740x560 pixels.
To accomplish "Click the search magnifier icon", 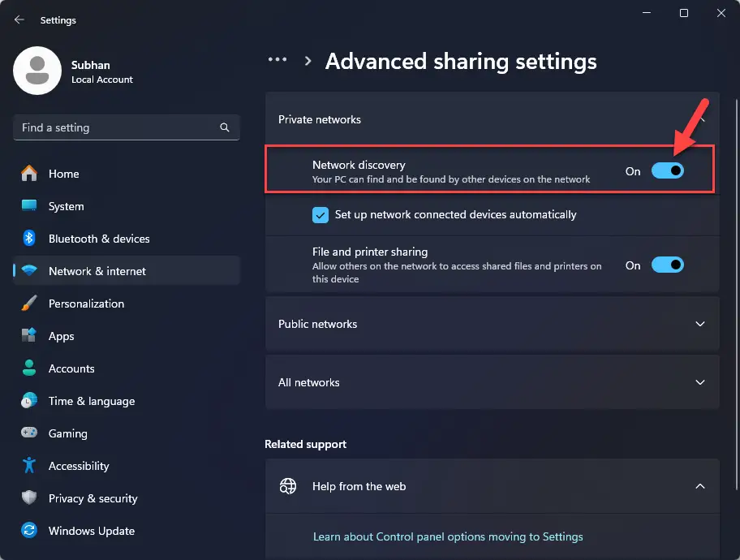I will pyautogui.click(x=225, y=127).
